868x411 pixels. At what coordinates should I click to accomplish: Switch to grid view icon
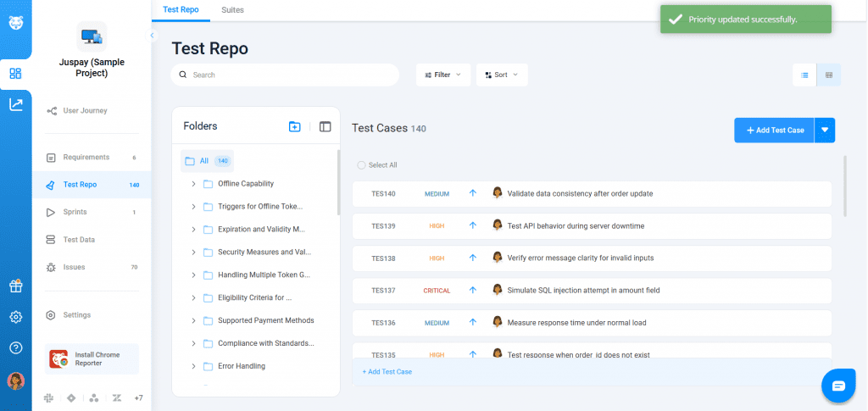click(x=828, y=75)
